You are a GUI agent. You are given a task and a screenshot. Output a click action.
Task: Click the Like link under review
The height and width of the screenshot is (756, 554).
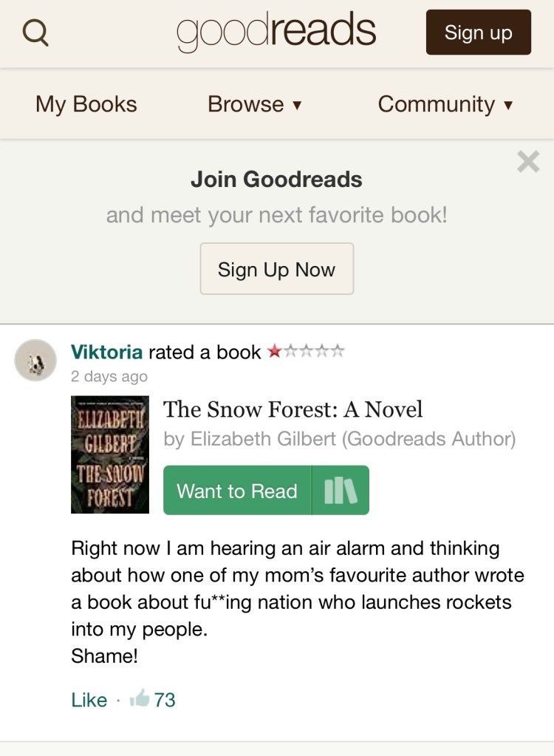pos(89,700)
